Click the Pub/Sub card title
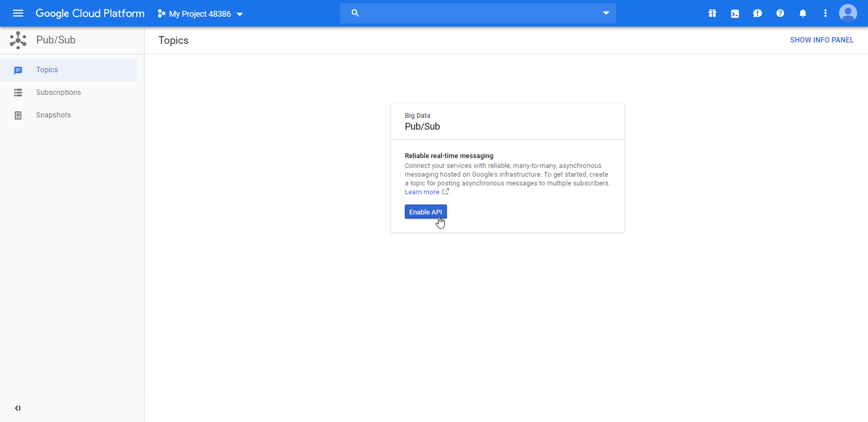This screenshot has width=868, height=422. 422,127
